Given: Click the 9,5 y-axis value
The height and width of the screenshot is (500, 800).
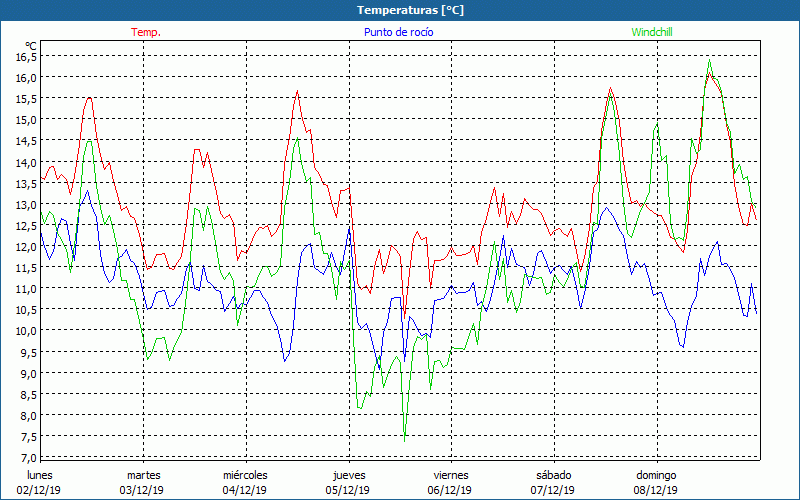Looking at the screenshot, I should [29, 352].
